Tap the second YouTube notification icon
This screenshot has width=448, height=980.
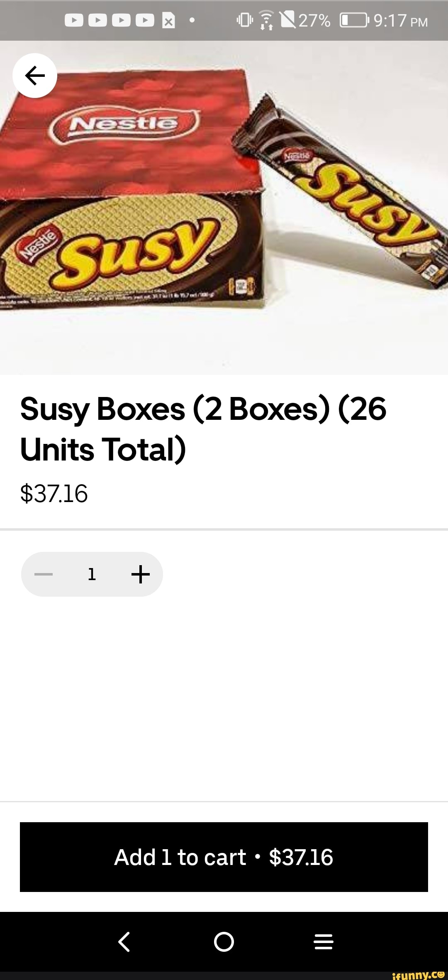point(97,20)
